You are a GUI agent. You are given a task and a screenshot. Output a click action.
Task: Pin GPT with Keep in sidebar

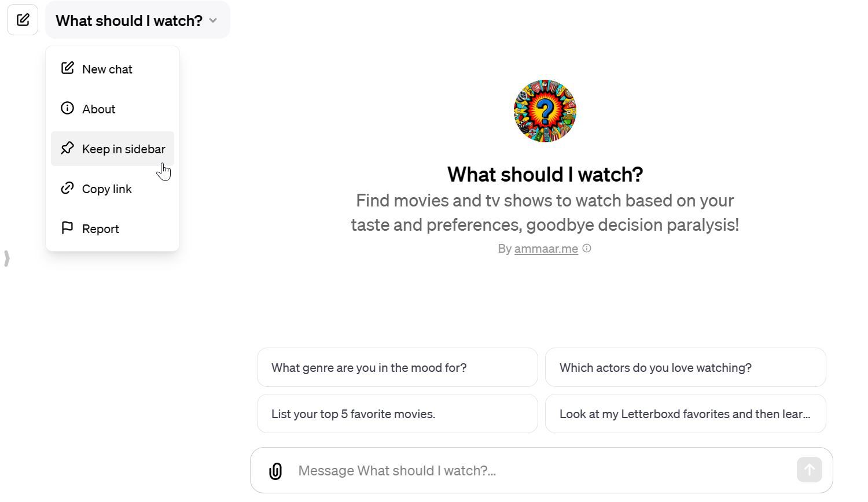point(123,149)
